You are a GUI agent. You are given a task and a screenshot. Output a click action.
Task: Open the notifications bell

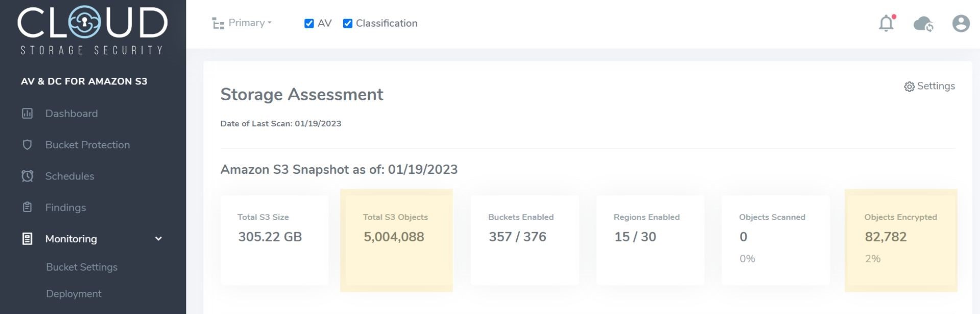coord(887,23)
